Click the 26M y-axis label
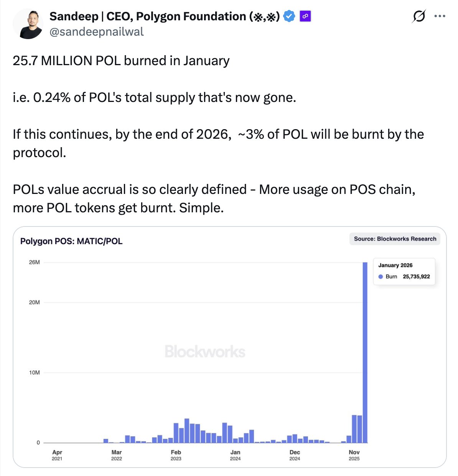This screenshot has height=476, width=458. [x=34, y=263]
